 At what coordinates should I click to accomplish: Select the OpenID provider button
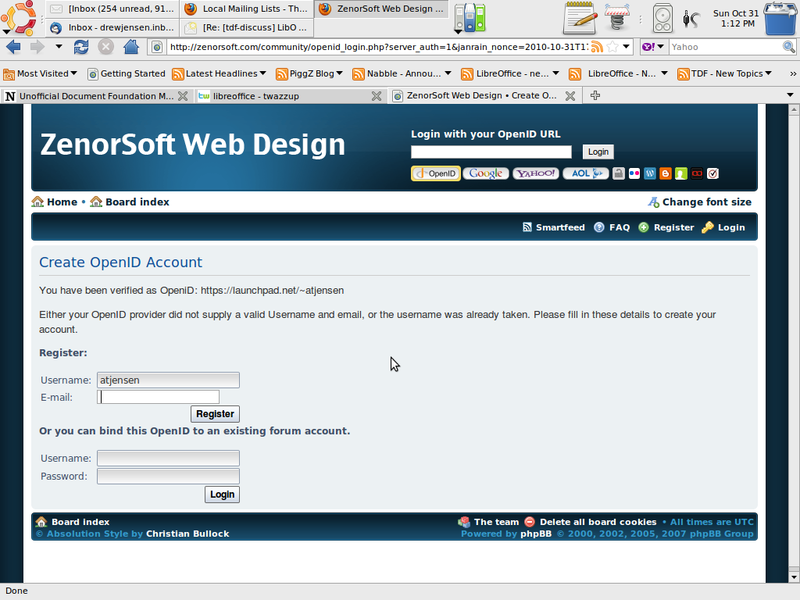point(436,173)
